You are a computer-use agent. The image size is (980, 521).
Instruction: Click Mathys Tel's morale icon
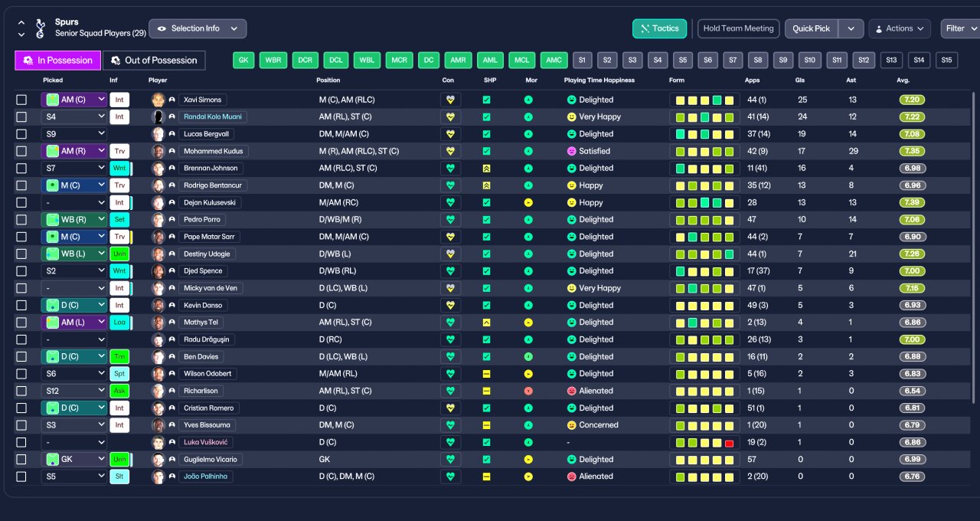528,323
